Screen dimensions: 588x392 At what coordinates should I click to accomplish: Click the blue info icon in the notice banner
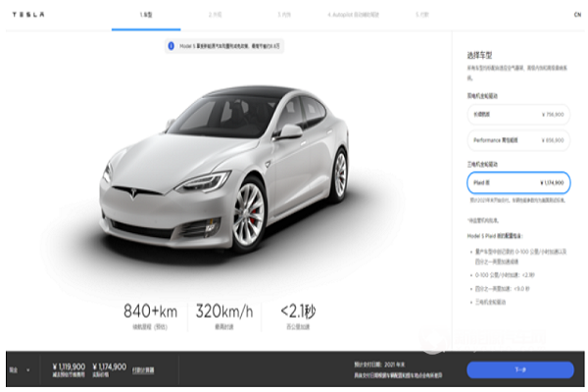pyautogui.click(x=171, y=46)
